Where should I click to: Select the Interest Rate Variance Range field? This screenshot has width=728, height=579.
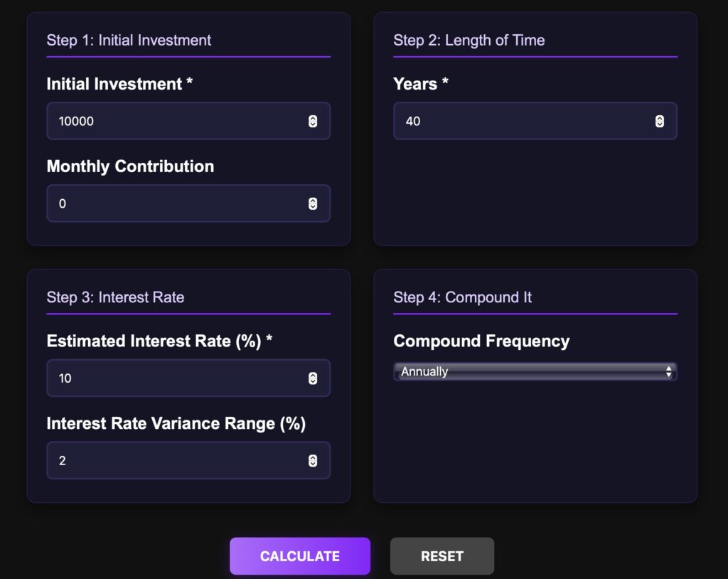[x=178, y=461]
